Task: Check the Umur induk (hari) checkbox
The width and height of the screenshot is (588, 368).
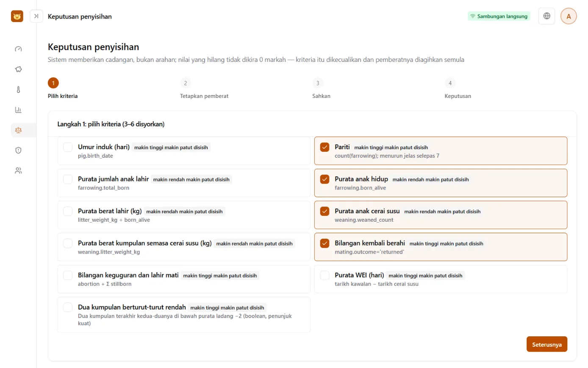Action: (68, 147)
